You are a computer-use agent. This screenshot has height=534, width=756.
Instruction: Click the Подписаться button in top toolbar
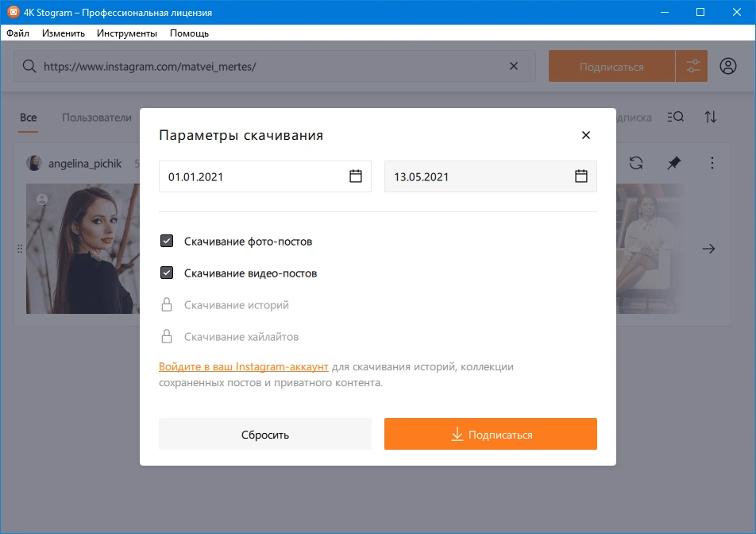[x=611, y=66]
